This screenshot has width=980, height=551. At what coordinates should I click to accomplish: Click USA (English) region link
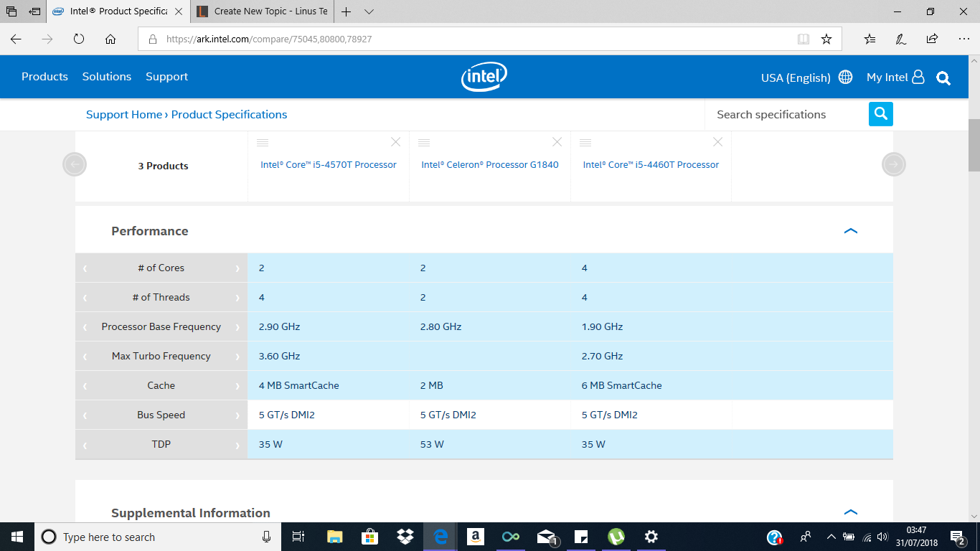coord(796,77)
